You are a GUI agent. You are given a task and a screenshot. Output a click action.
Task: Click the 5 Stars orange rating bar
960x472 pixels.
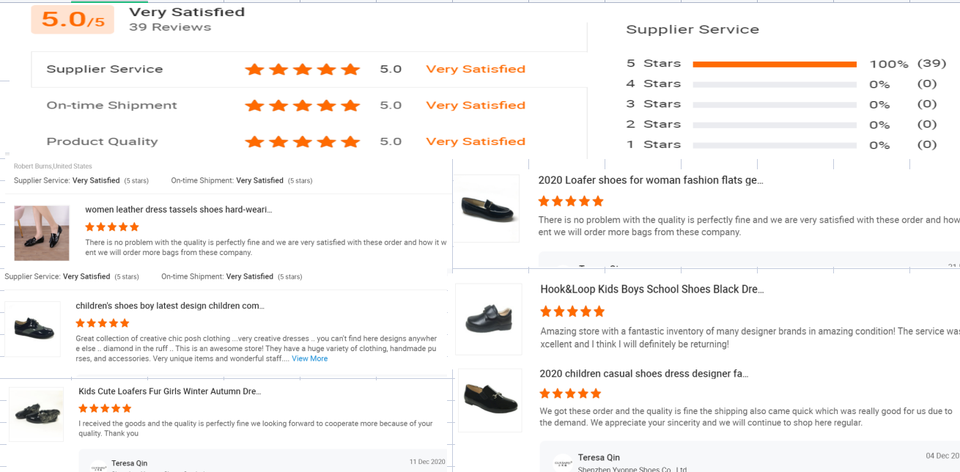pos(774,64)
